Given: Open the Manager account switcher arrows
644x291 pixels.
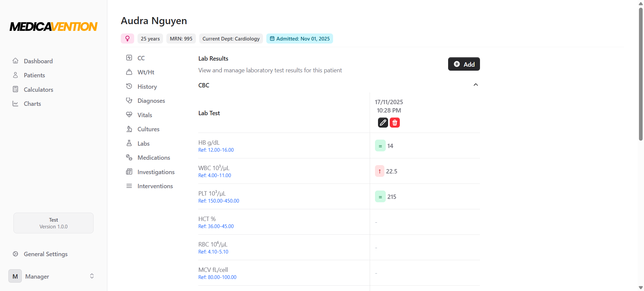Looking at the screenshot, I should [x=92, y=276].
